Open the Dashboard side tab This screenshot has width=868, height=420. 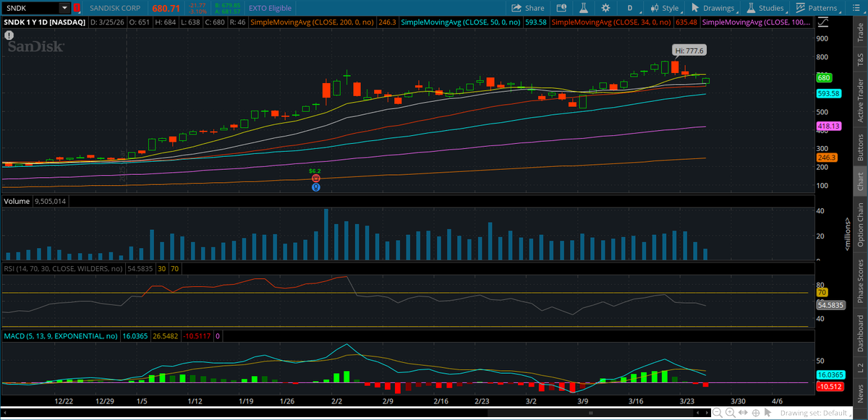pos(860,332)
